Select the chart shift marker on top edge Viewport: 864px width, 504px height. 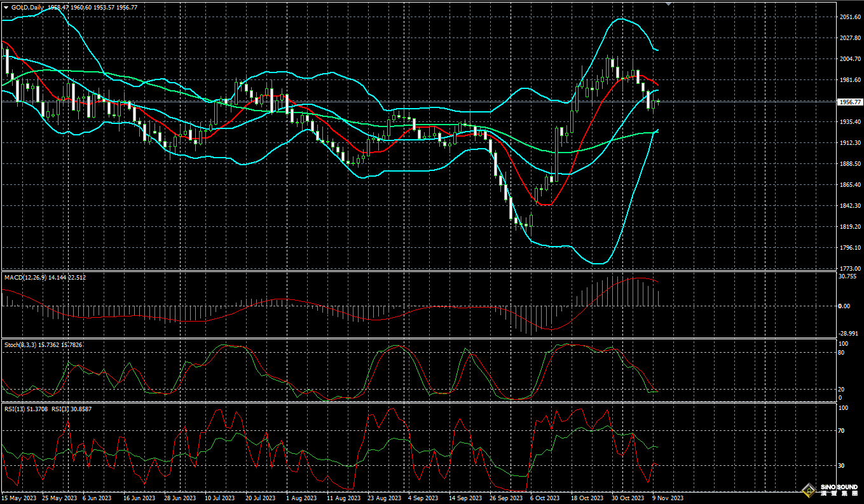click(x=668, y=3)
